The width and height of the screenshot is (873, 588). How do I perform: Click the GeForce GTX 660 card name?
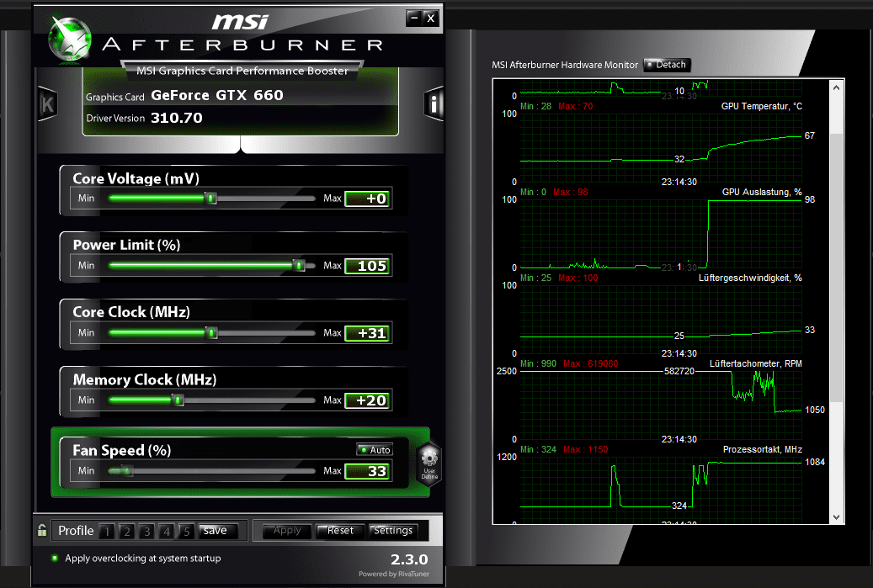[217, 95]
